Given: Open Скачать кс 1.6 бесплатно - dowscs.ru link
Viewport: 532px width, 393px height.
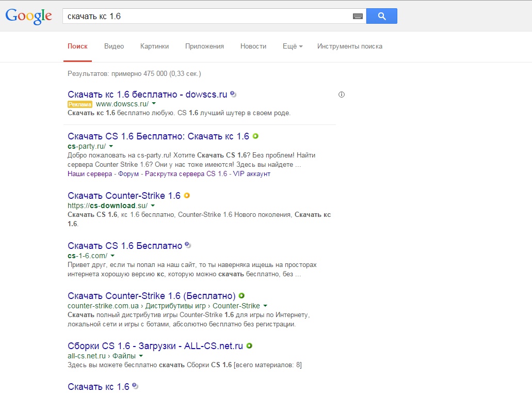Looking at the screenshot, I should [147, 95].
